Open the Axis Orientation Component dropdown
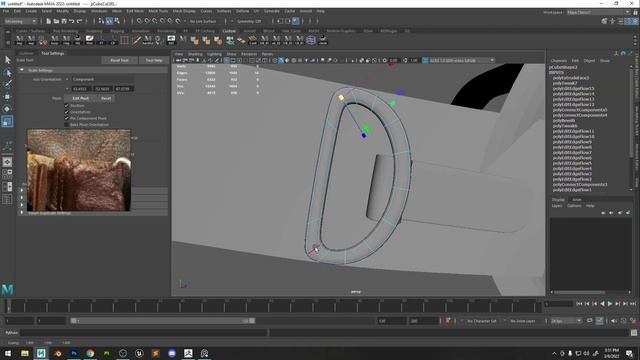 [102, 79]
